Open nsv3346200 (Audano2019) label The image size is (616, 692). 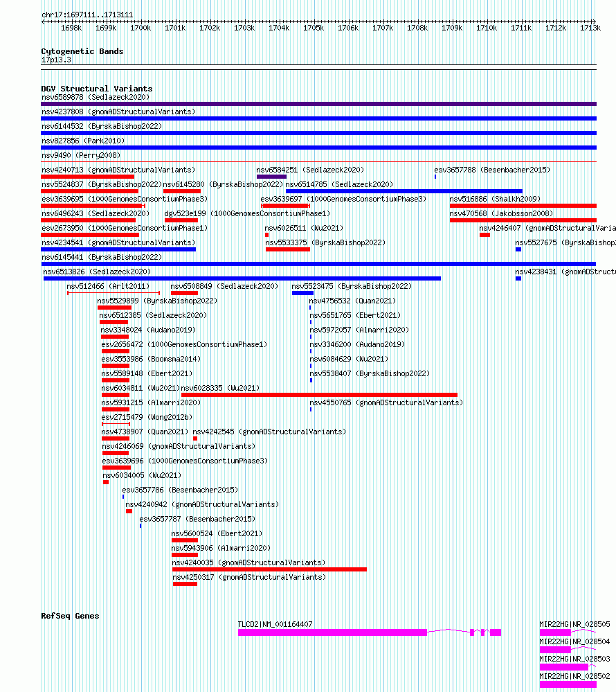[x=357, y=345]
